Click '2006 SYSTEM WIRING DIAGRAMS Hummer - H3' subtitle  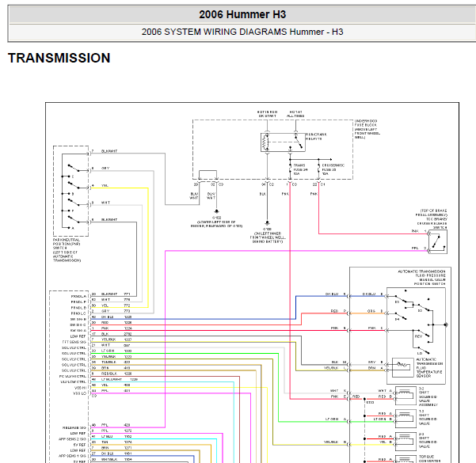242,32
